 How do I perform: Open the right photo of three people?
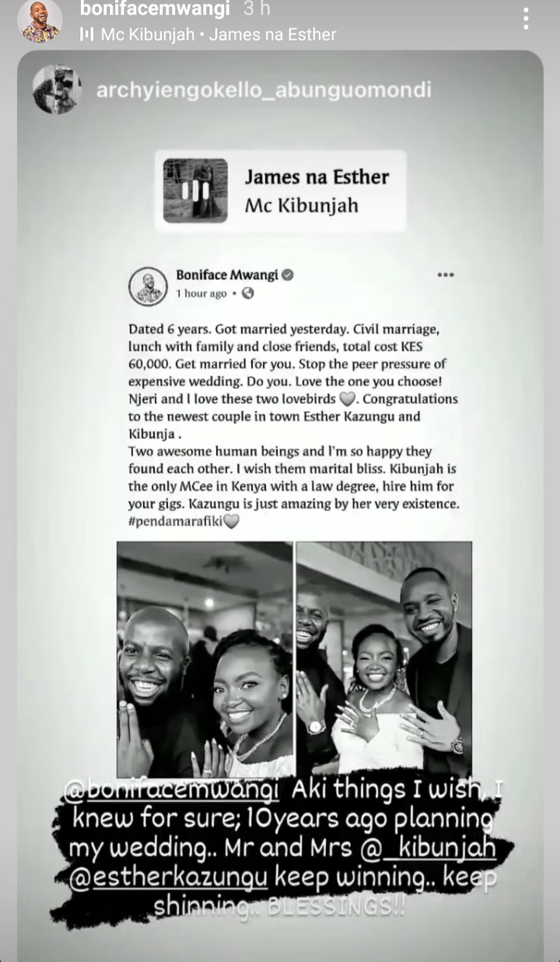(384, 659)
